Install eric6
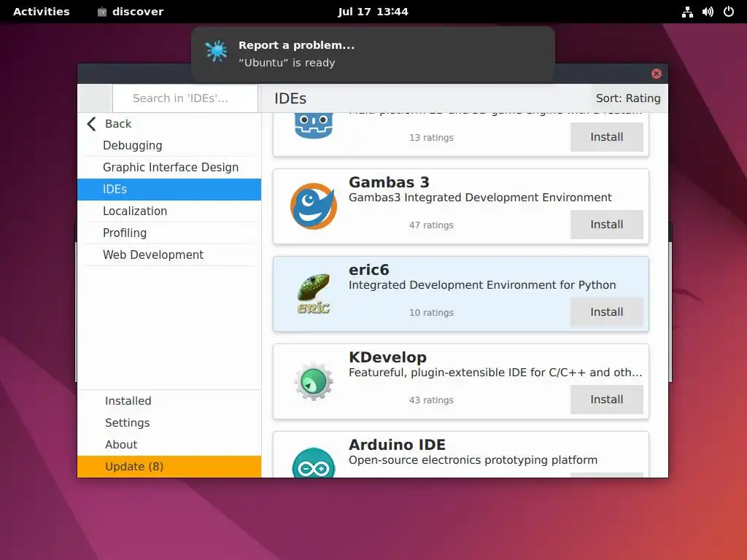Image resolution: width=747 pixels, height=560 pixels. pyautogui.click(x=606, y=312)
